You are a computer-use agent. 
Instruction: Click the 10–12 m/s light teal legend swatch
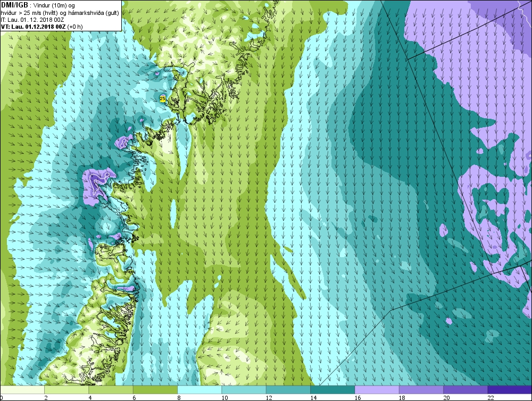244,389
